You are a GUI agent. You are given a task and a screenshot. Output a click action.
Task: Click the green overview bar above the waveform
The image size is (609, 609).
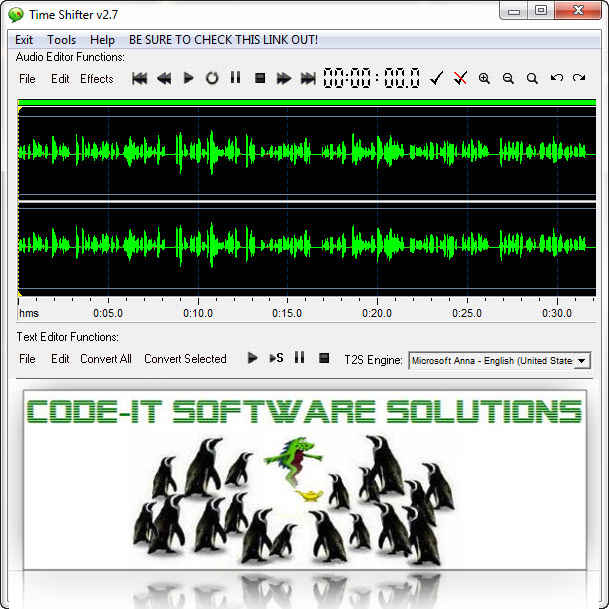[x=307, y=103]
